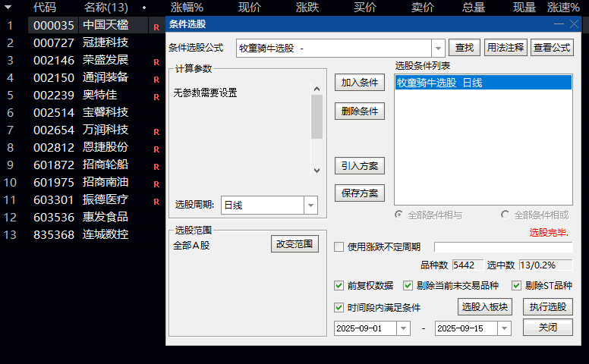Click the dot icon after 名称(13) header
Screen dimensions: 589x364
point(144,8)
